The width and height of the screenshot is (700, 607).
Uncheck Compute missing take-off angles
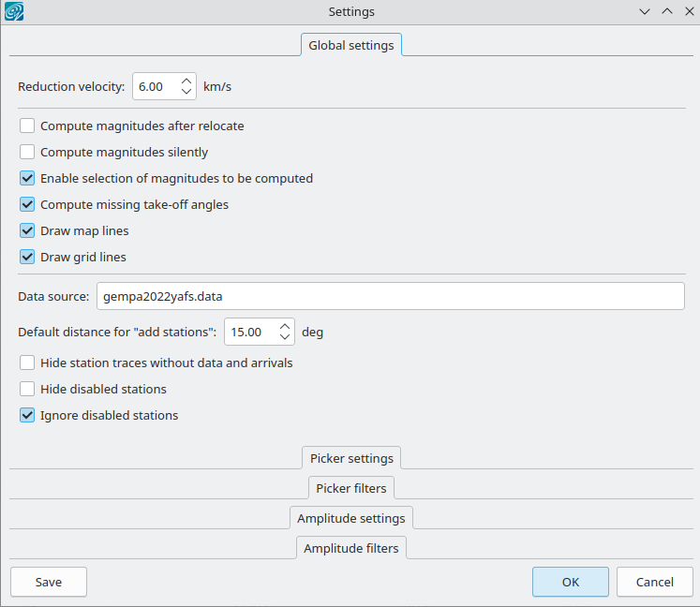click(27, 204)
